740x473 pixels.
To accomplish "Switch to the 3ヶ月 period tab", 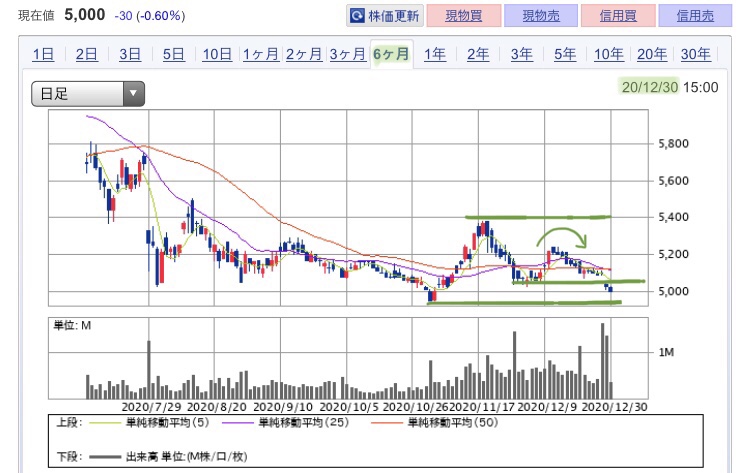I will point(347,54).
